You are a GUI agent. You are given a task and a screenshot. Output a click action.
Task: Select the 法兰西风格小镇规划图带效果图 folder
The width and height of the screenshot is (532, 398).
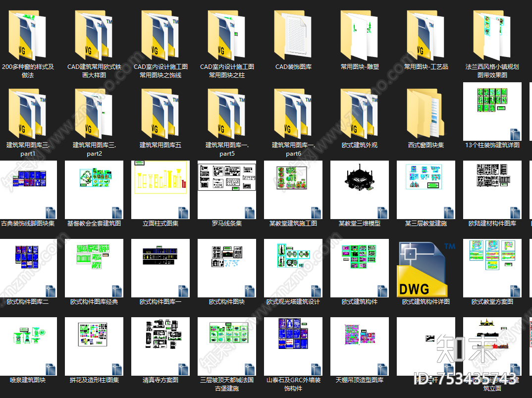tap(492, 36)
